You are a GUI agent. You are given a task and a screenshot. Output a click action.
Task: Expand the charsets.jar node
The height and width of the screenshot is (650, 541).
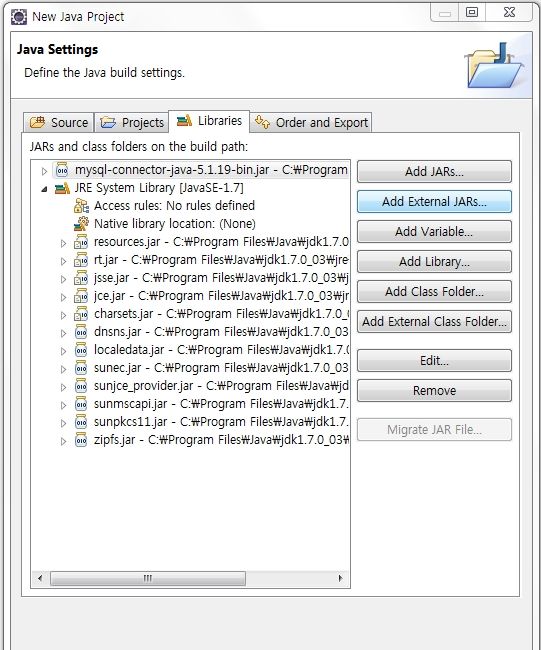(63, 315)
